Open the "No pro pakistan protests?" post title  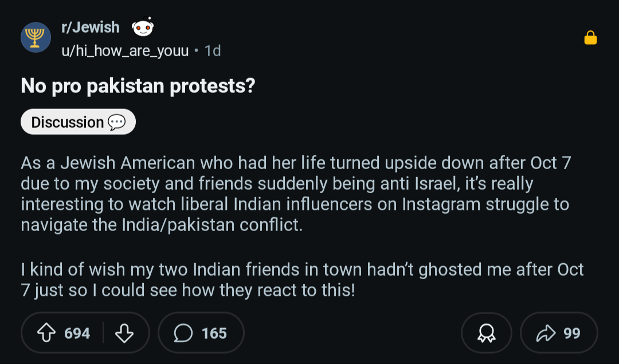[x=138, y=86]
